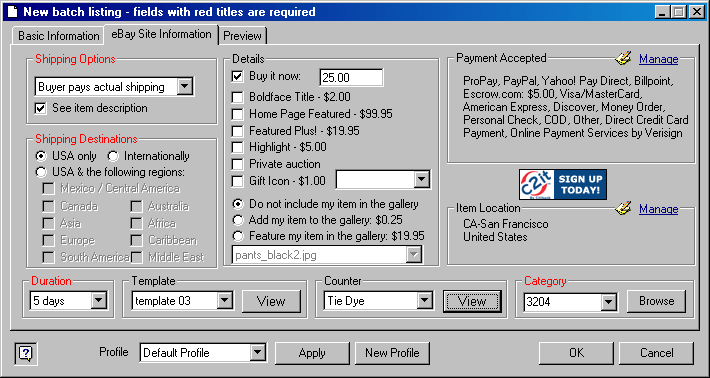Click View button next to Counter

472,301
